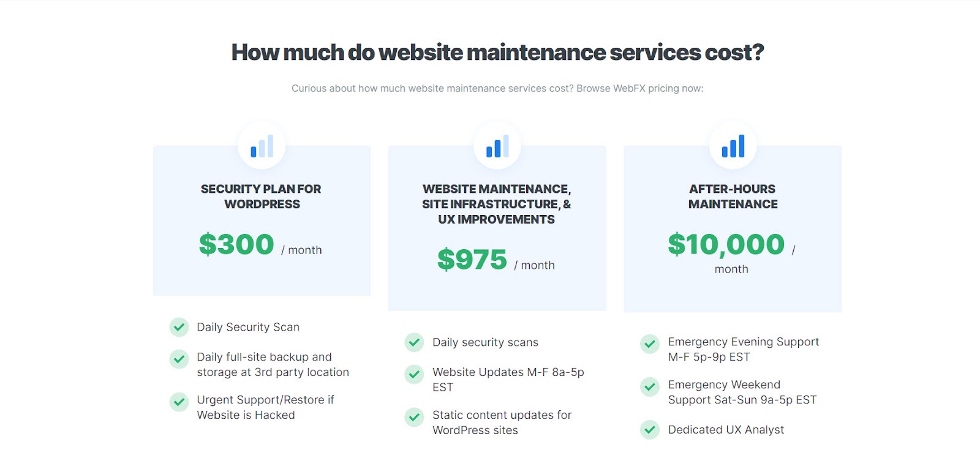Click the checkmark beside Emergency Weekend Support
980x458 pixels.
650,386
